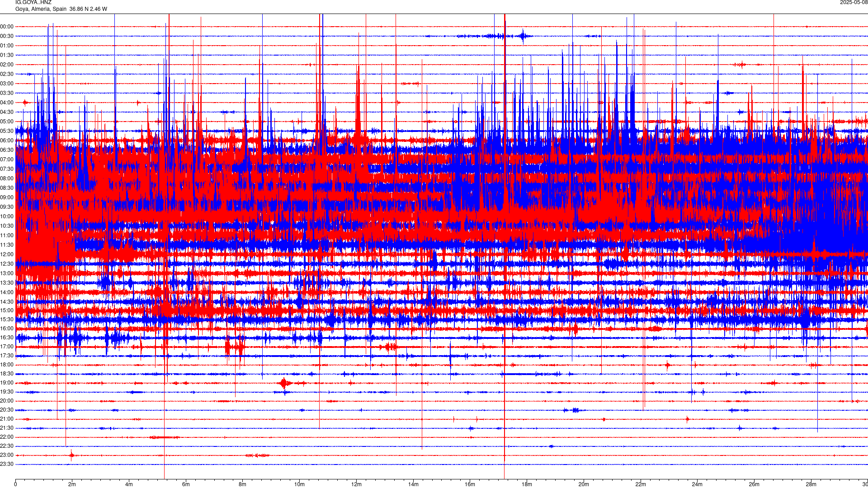
Task: Click the 22m tick on minute axis
Action: click(x=641, y=484)
